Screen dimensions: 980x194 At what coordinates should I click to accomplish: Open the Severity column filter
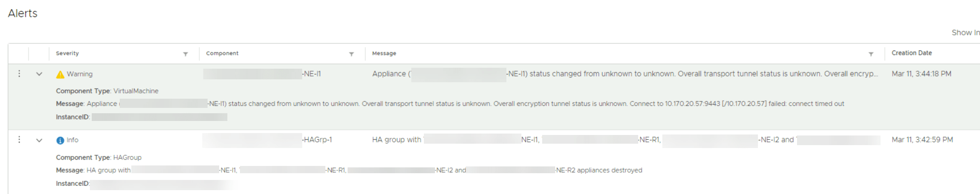pyautogui.click(x=185, y=54)
